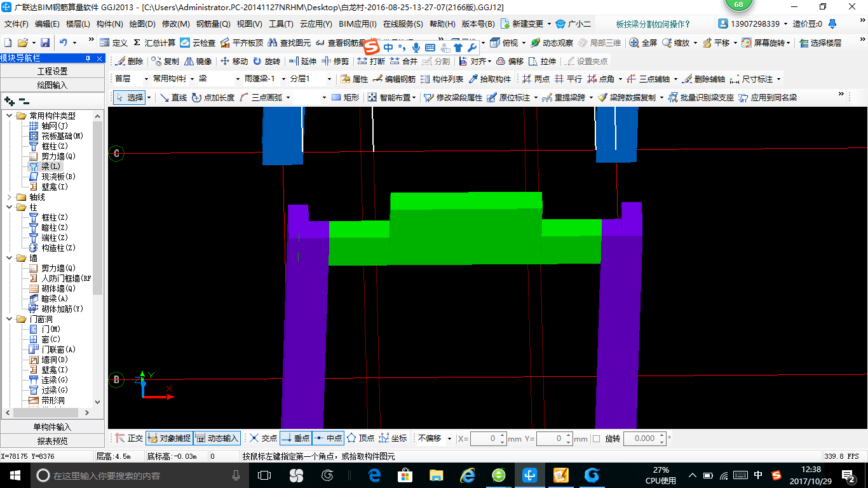Screen dimensions: 868x488
Task: Toggle the 顶点 vertex snap
Action: [x=360, y=438]
